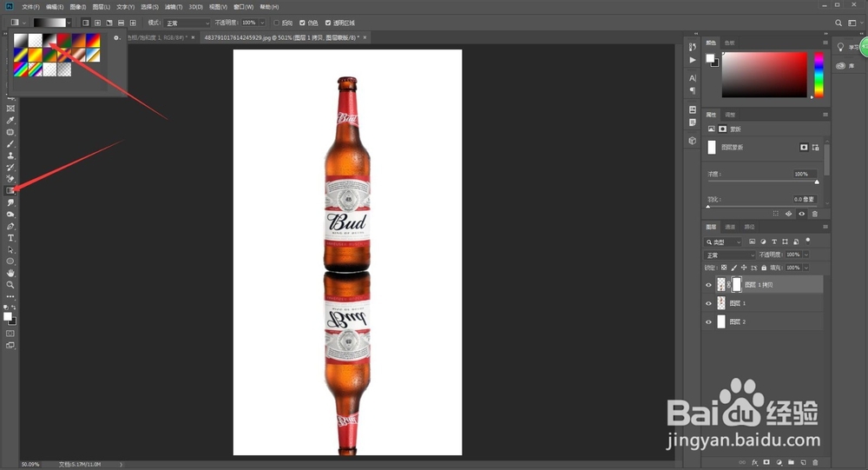Open the Color panel flyout menu
Viewport: 868px width, 470px height.
click(825, 43)
